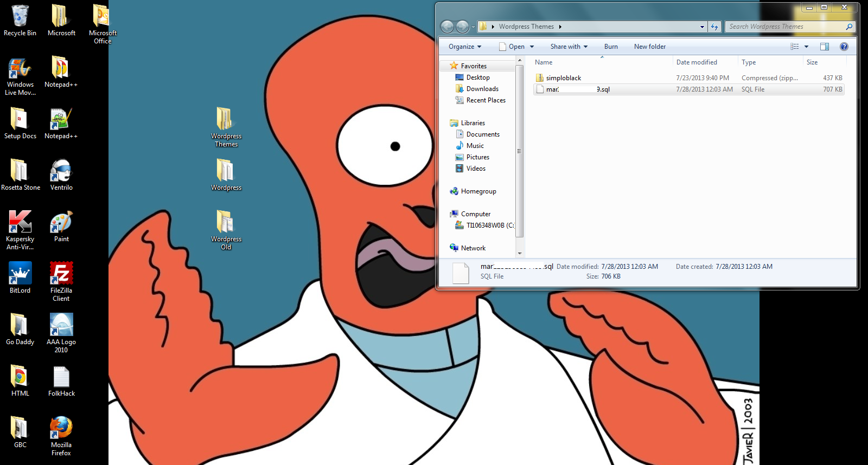868x465 pixels.
Task: Launch the Mozilla Firefox shortcut
Action: coord(61,436)
